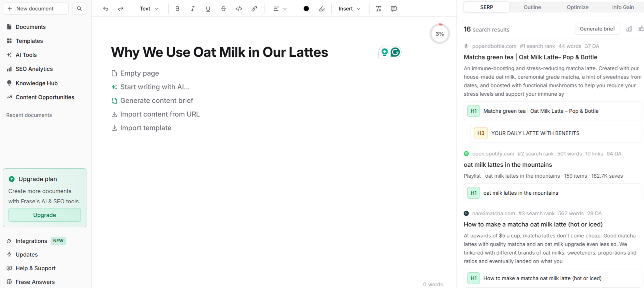The height and width of the screenshot is (288, 644).
Task: Select H1 'Matcha green tea | Oat Milk Latte' heading
Action: coord(553,111)
